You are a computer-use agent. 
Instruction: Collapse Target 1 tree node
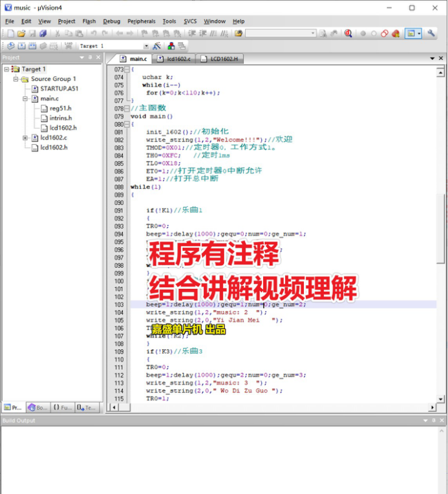[6, 69]
